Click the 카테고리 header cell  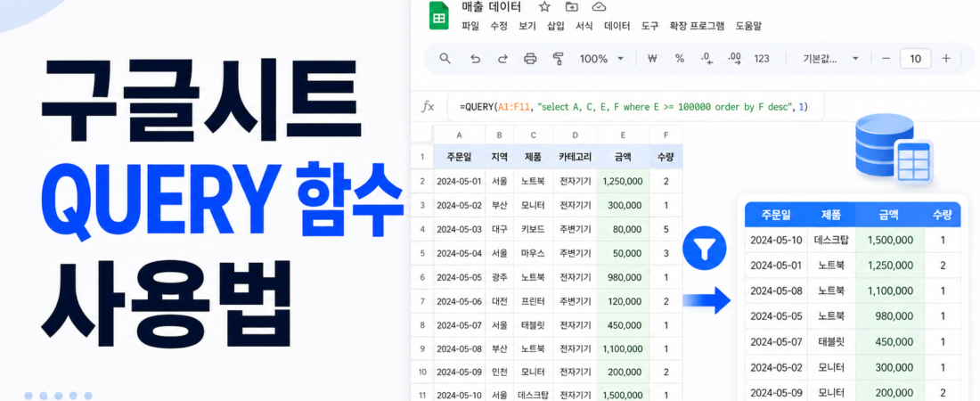[x=575, y=157]
